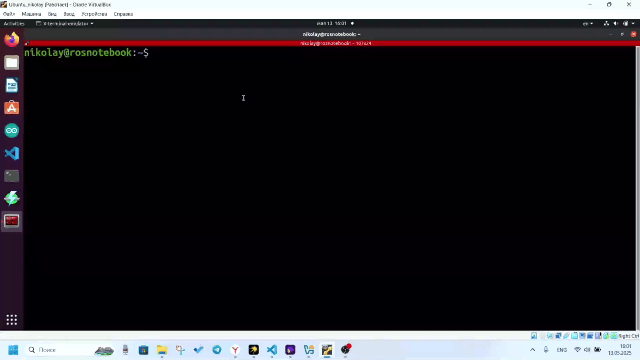
Task: Open the Ввод menu in VirtualBox
Action: tap(69, 14)
